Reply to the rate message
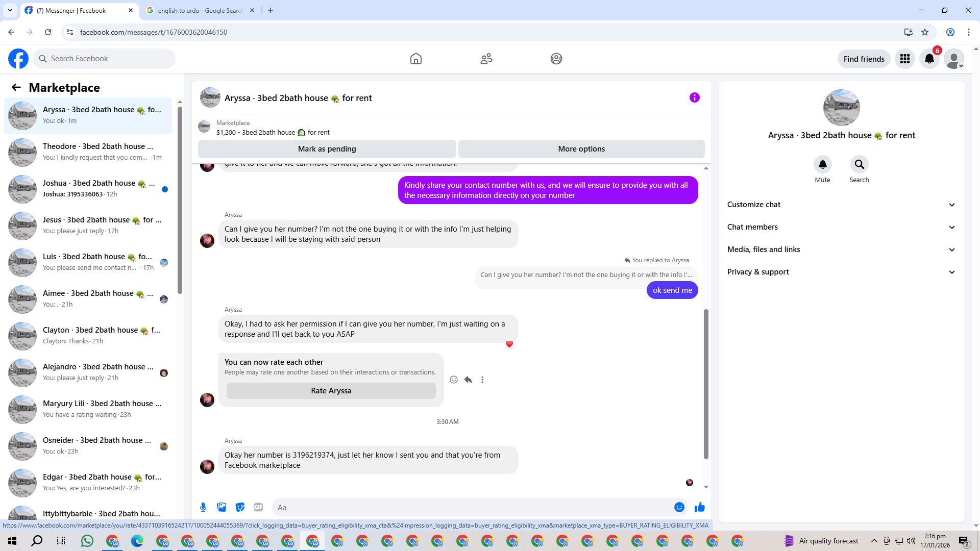Screen dimensions: 980x551 tap(468, 380)
